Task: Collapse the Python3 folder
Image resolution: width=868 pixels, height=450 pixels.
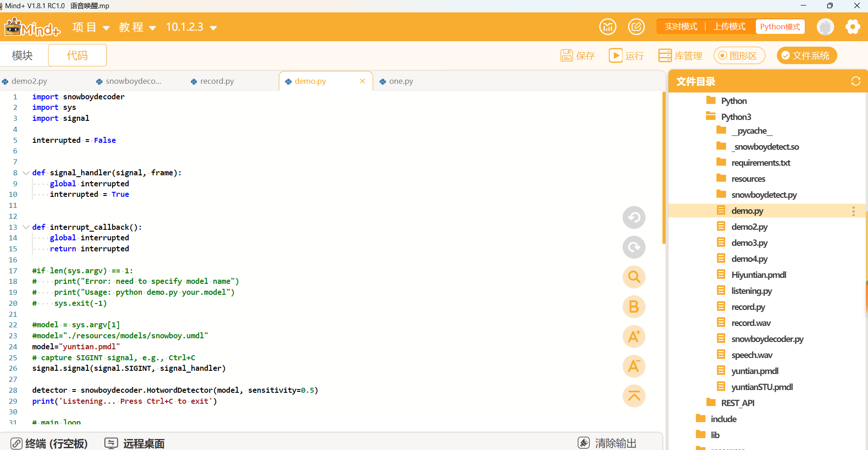Action: (x=729, y=117)
